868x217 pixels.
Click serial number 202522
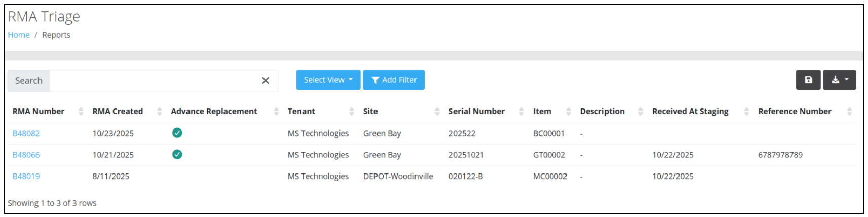coord(462,133)
